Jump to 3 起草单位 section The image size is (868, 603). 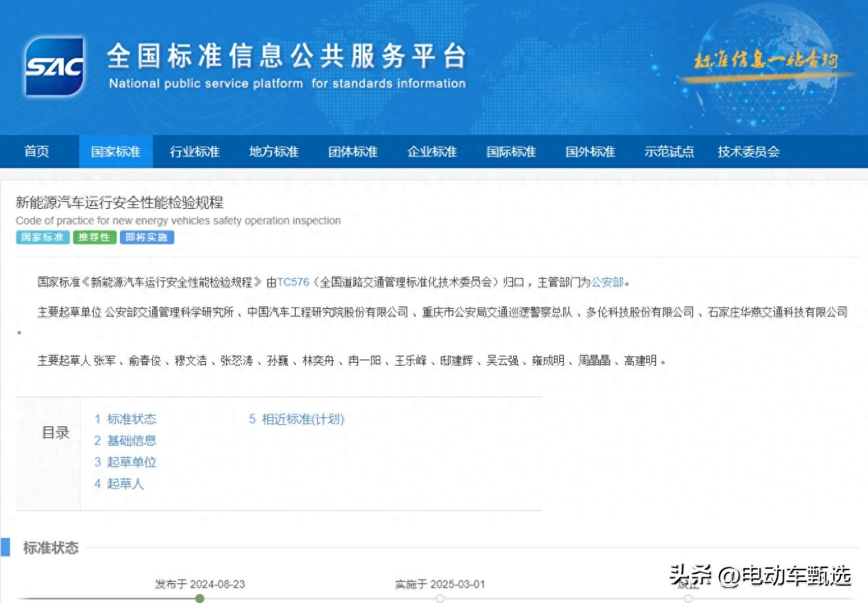pos(125,463)
